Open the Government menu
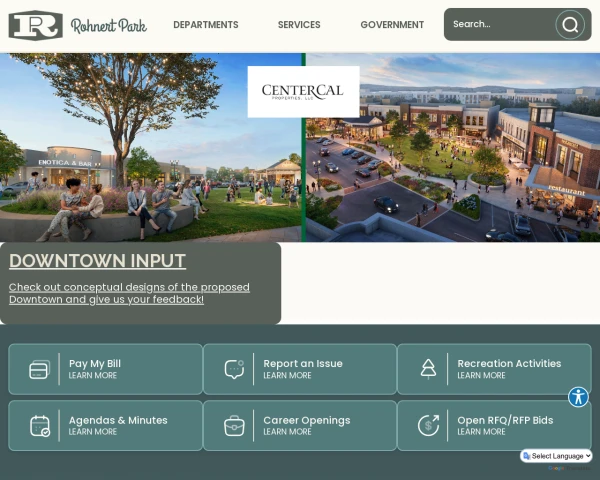The image size is (600, 480). [392, 25]
